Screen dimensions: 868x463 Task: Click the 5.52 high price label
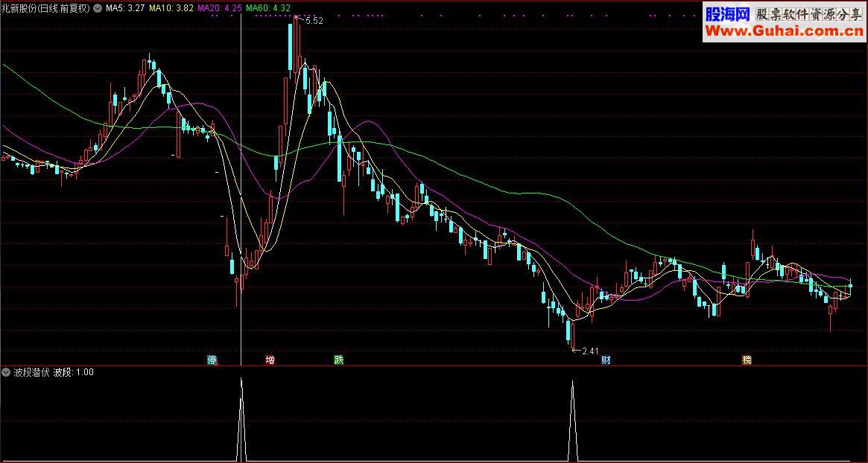tap(314, 20)
